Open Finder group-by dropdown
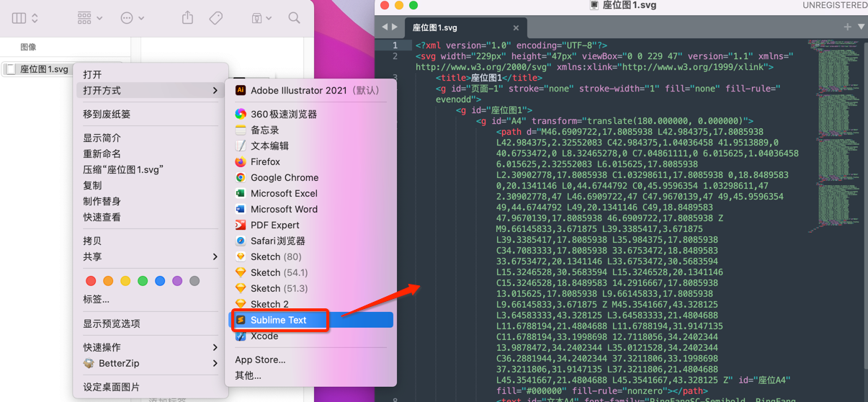This screenshot has height=402, width=868. 90,18
